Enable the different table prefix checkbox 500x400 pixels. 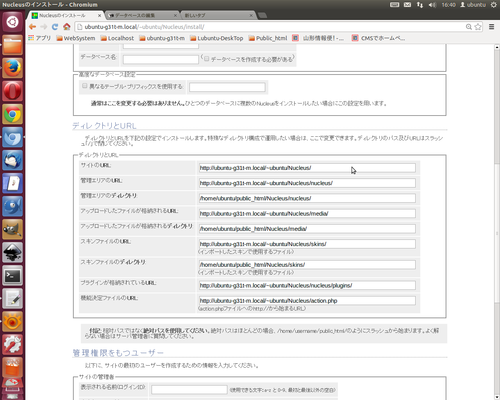coord(85,86)
